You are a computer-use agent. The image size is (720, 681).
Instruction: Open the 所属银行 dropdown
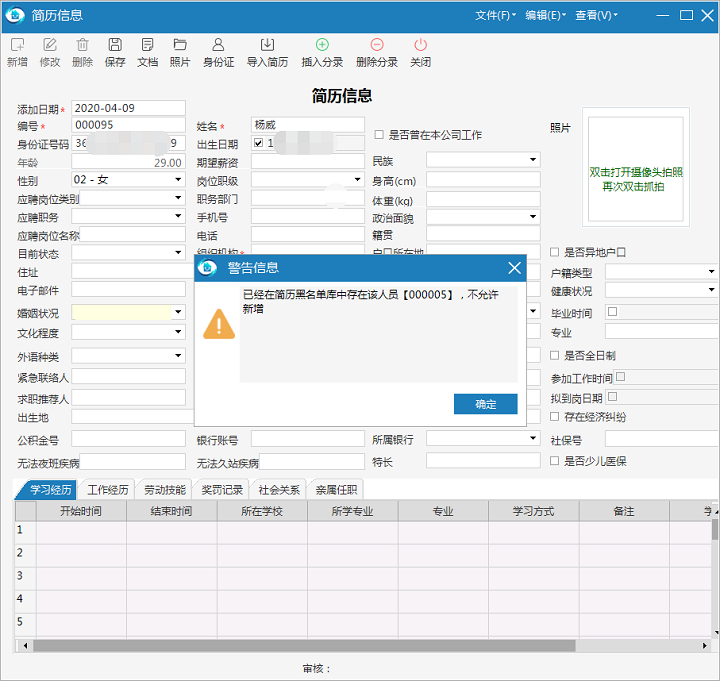tap(533, 438)
